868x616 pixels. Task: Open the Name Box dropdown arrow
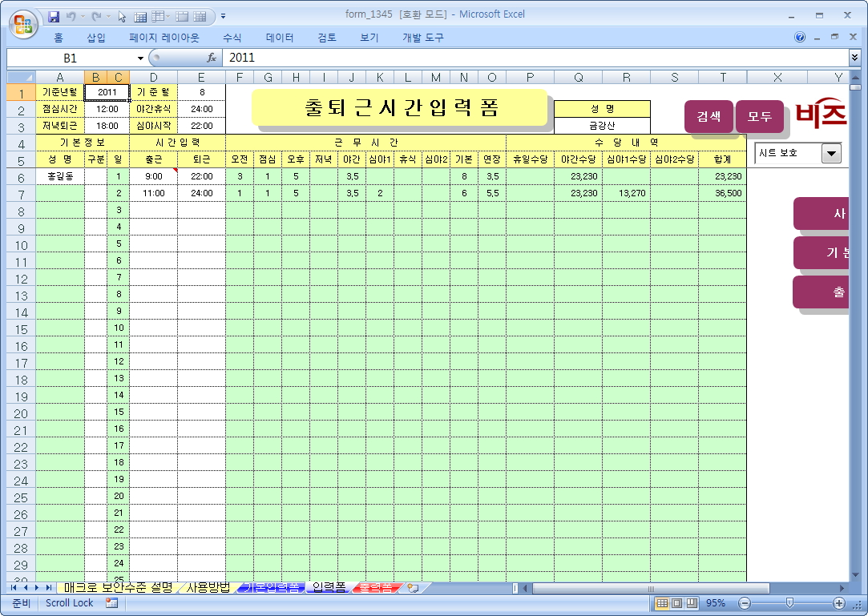pyautogui.click(x=140, y=58)
